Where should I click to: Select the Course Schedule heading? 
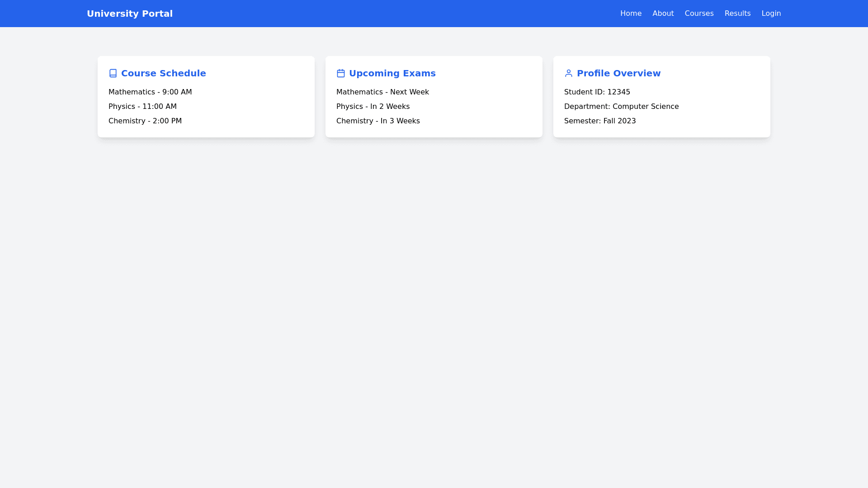click(163, 73)
